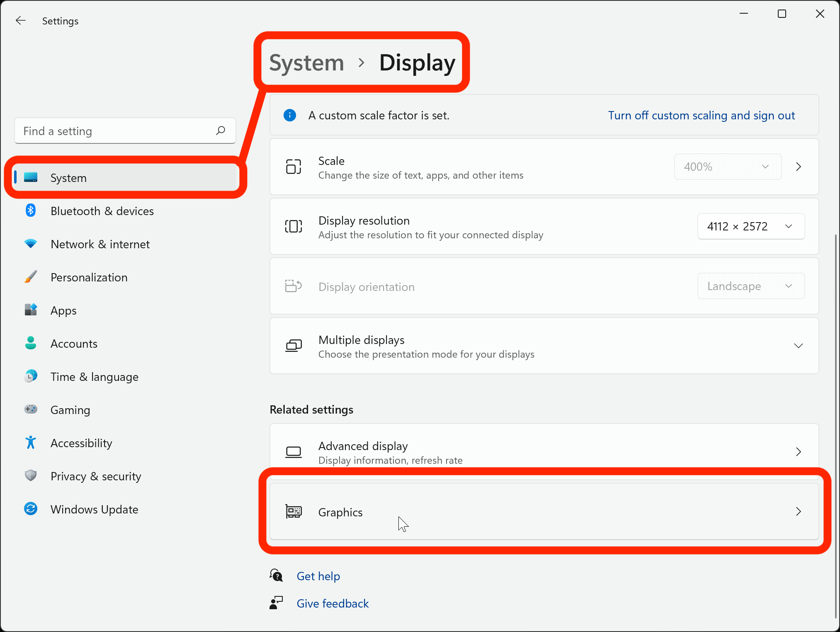Select the Network & internet globe icon
This screenshot has height=632, width=840.
pos(31,244)
